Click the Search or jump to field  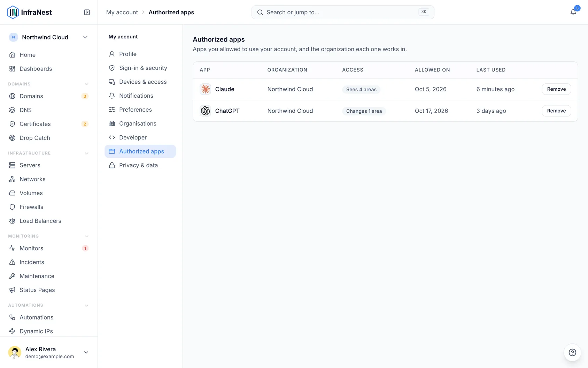[343, 12]
